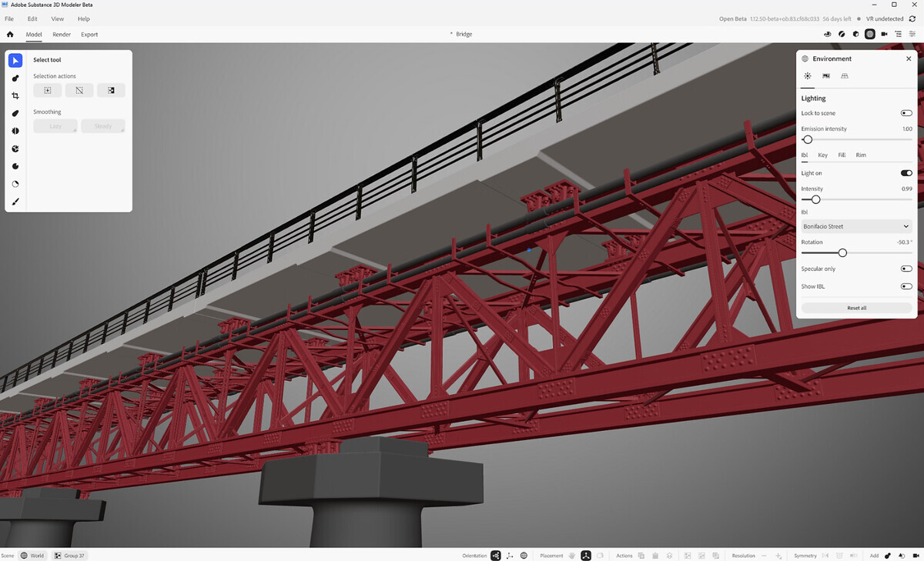Image resolution: width=924 pixels, height=561 pixels.
Task: Select the Fill light tab
Action: [x=842, y=155]
